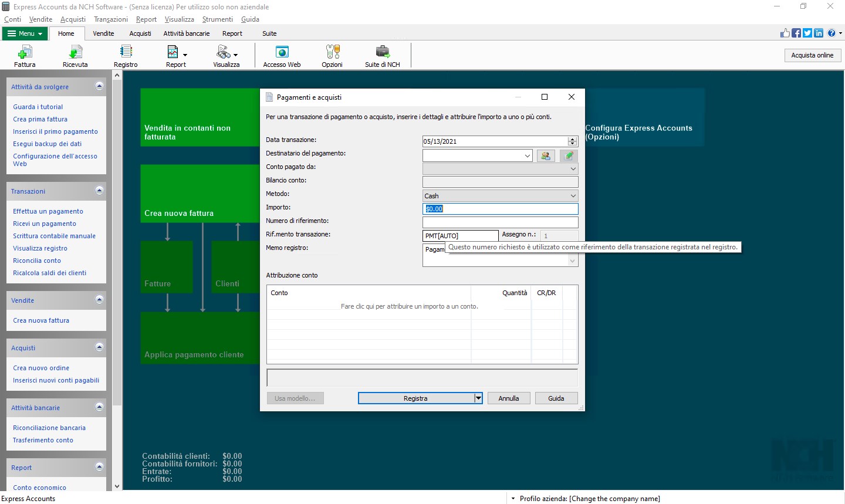Image resolution: width=845 pixels, height=504 pixels.
Task: Open the Effettua un pagamento link
Action: [x=48, y=211]
